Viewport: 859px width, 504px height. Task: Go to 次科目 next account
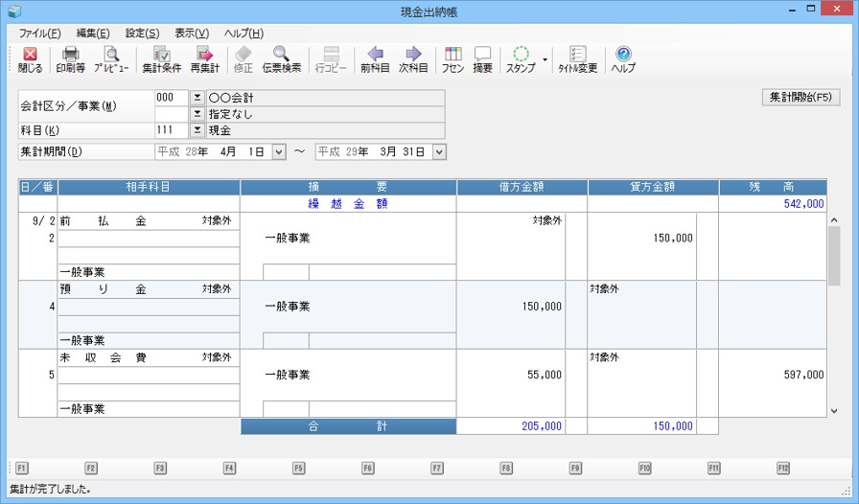point(413,59)
